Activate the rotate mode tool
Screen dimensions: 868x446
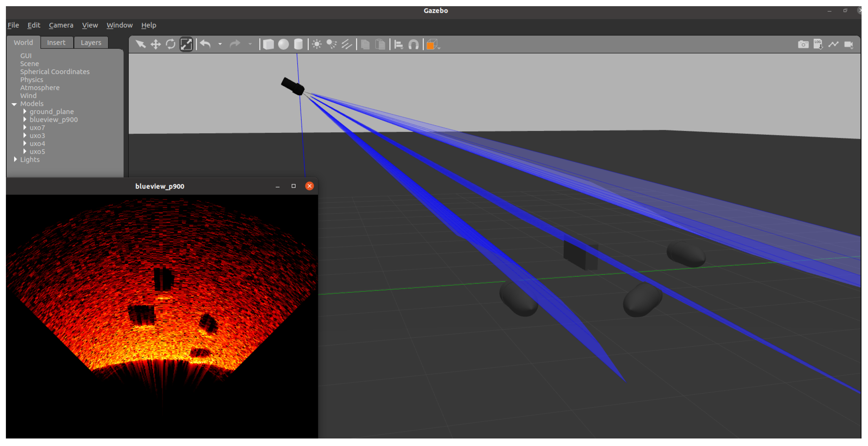tap(171, 45)
